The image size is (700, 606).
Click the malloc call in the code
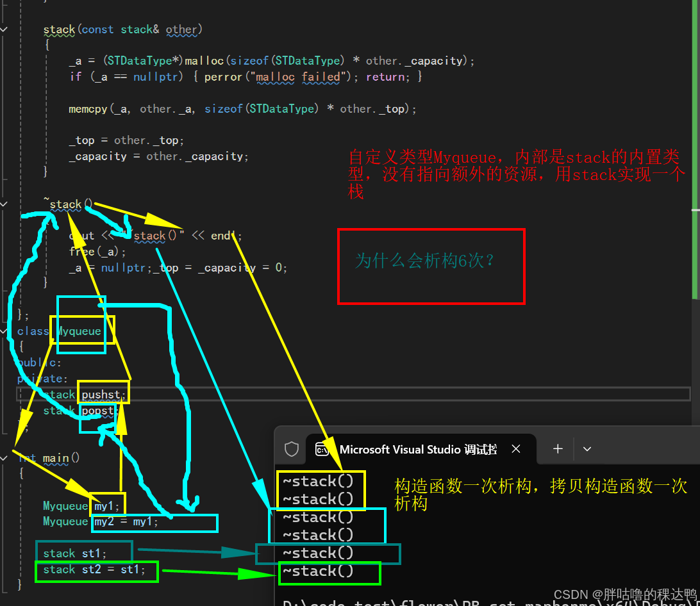(x=204, y=61)
